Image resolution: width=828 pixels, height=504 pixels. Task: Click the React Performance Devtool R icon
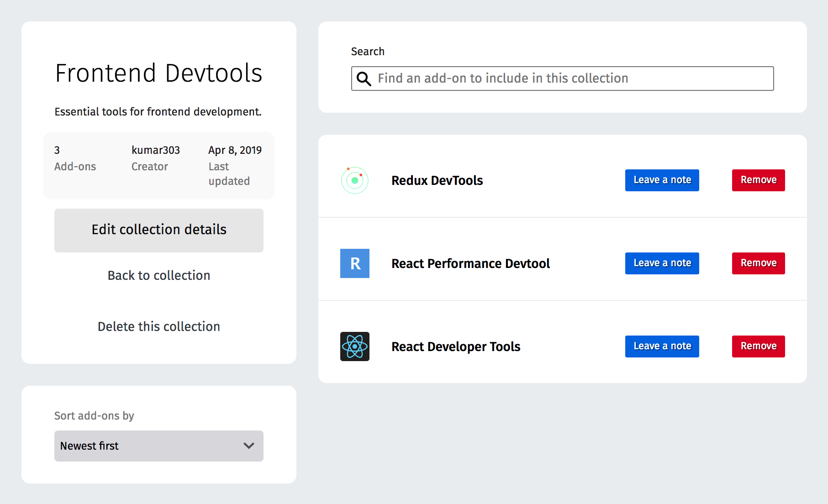pos(355,263)
